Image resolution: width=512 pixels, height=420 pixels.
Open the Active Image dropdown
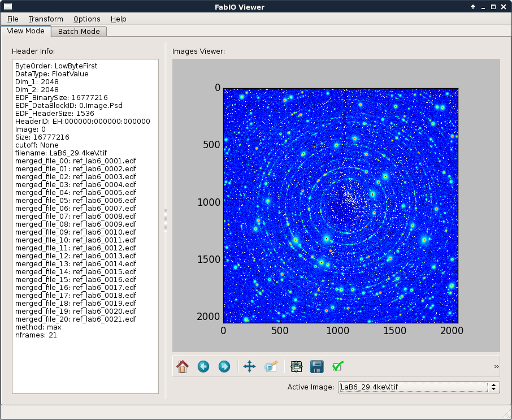(418, 387)
